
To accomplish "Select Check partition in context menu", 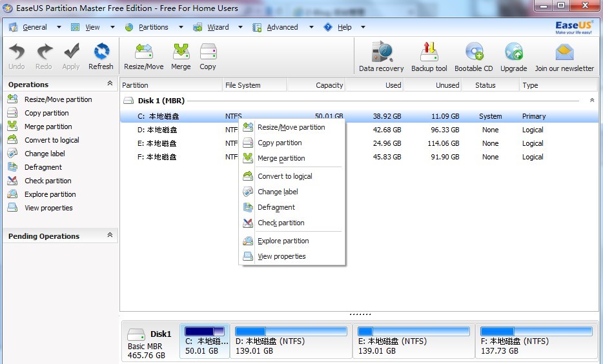I will pos(292,223).
